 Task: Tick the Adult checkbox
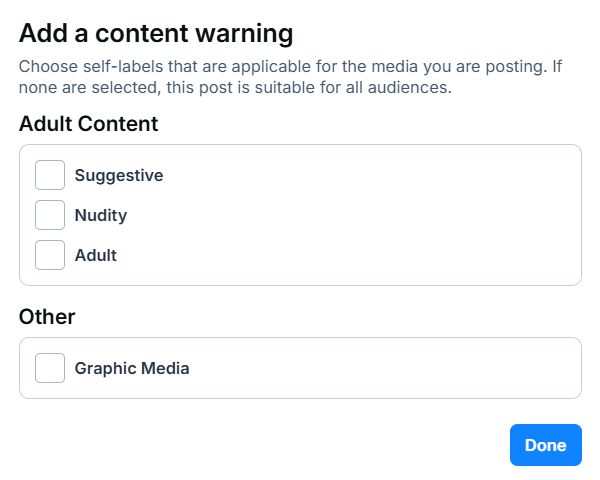50,255
